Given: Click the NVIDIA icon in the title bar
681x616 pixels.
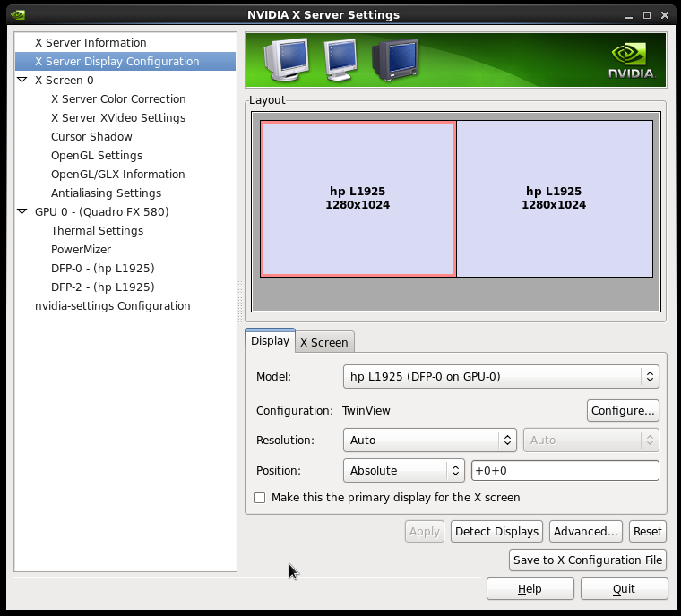Looking at the screenshot, I should [x=17, y=14].
